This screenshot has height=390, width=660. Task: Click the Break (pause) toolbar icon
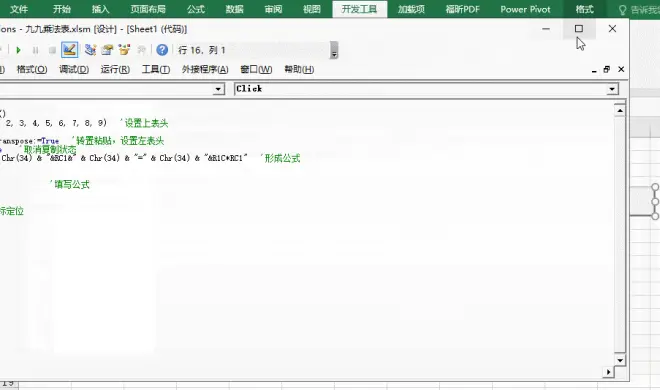pos(35,50)
